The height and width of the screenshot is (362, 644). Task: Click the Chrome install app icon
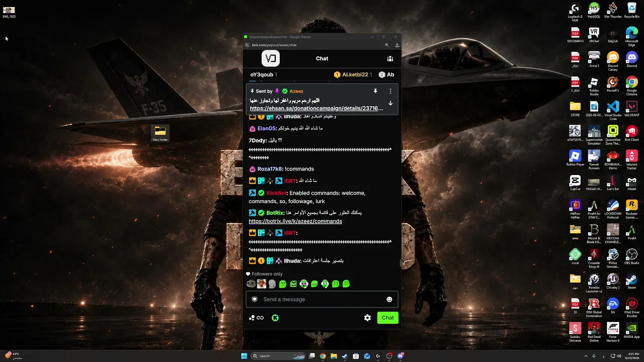(397, 45)
